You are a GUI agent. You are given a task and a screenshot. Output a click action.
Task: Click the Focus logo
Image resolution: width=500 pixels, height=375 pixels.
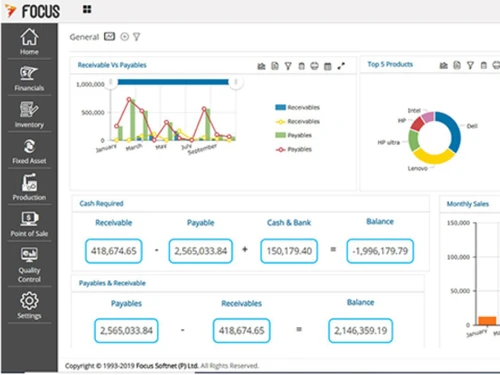pos(32,11)
